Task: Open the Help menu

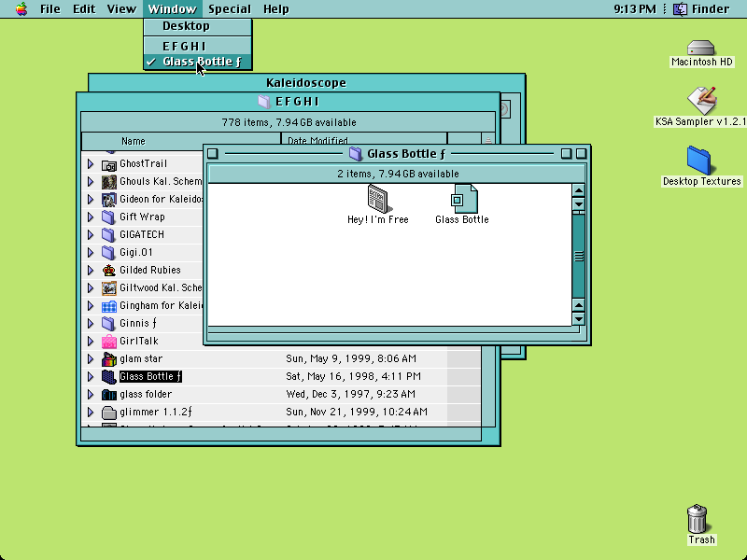Action: pyautogui.click(x=276, y=8)
